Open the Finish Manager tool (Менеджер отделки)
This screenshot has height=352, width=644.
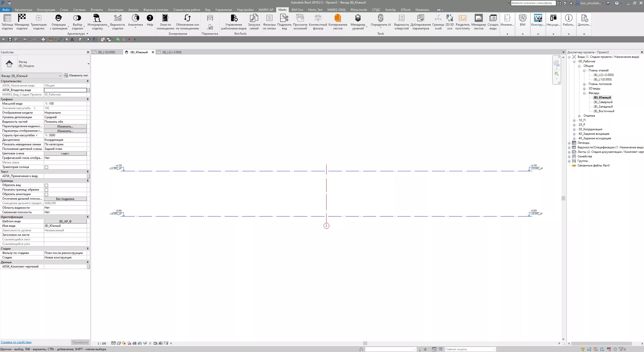point(22,18)
